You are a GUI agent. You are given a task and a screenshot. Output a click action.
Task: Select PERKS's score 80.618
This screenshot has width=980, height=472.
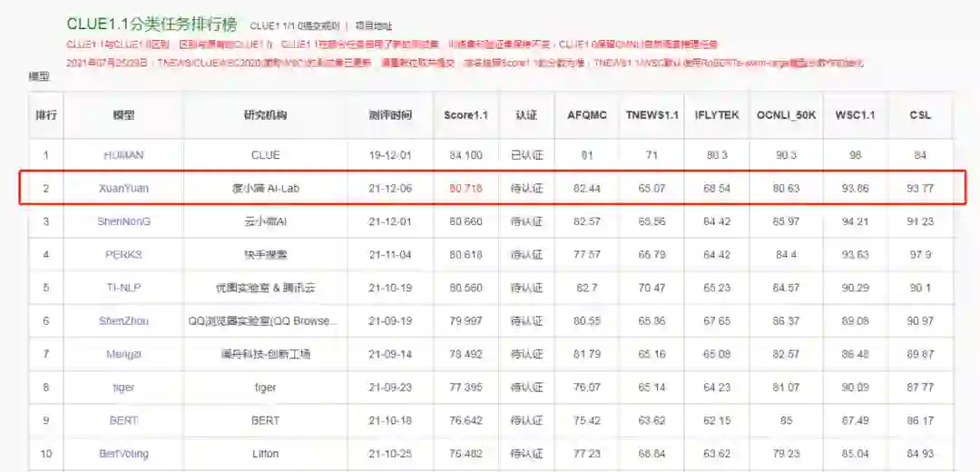click(x=466, y=254)
